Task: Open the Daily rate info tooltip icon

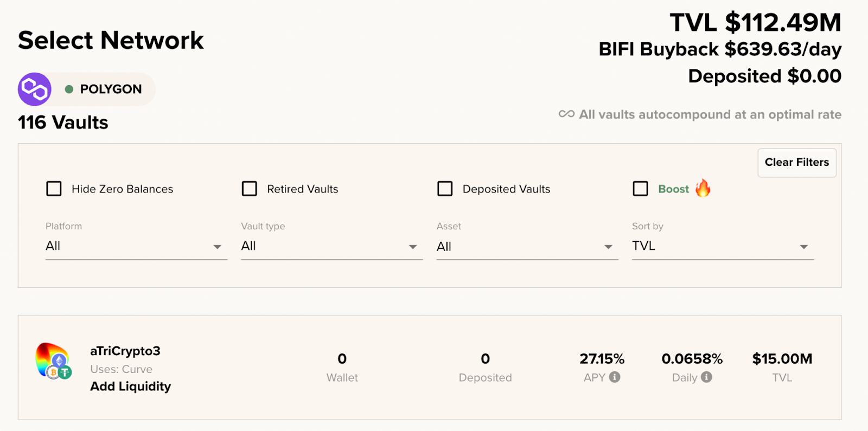Action: [708, 378]
